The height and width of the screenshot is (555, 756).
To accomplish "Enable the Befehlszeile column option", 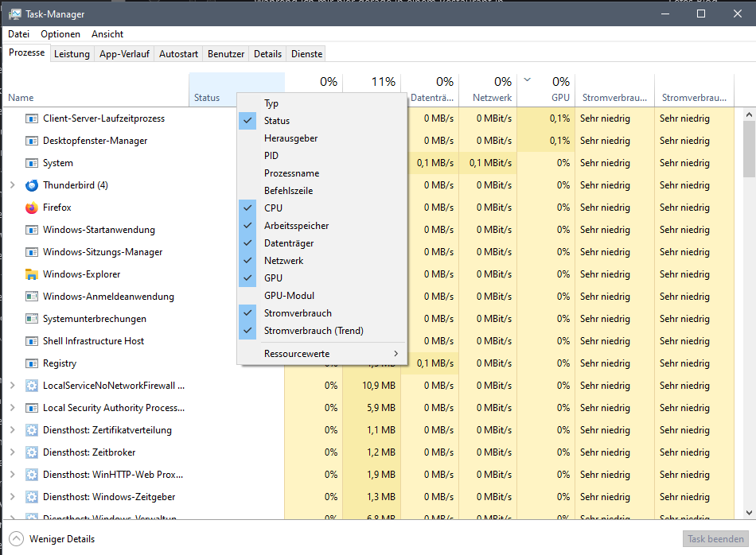I will click(322, 191).
